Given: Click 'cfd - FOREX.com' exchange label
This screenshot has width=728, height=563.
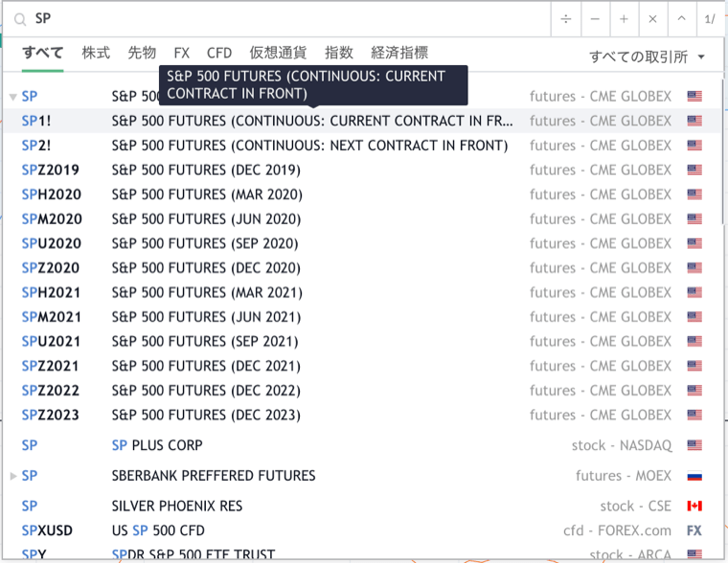Looking at the screenshot, I should pyautogui.click(x=617, y=530).
